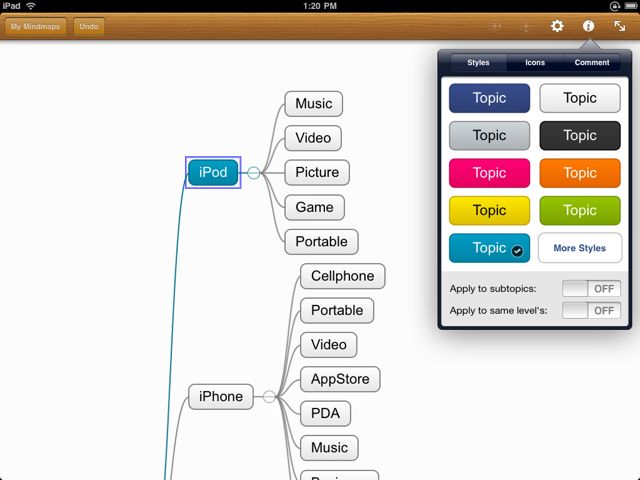Tap the Wi-Fi status icon
Screen dimensions: 640x480
pyautogui.click(x=31, y=6)
